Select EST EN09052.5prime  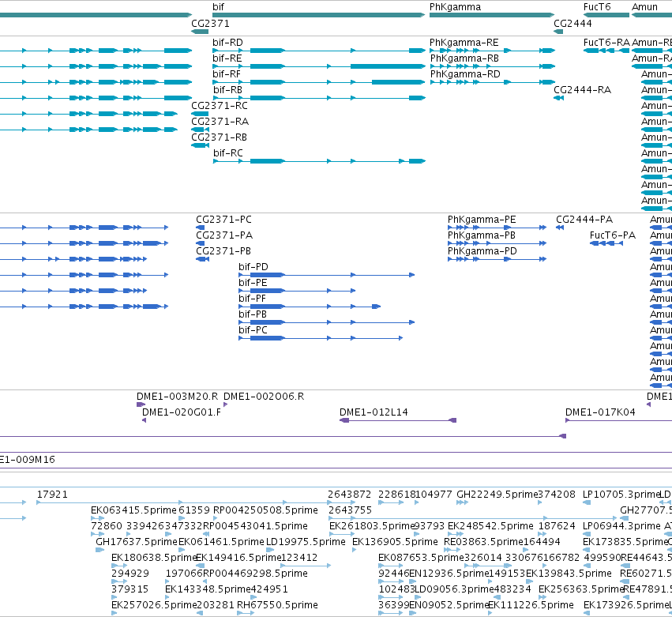[x=413, y=613]
